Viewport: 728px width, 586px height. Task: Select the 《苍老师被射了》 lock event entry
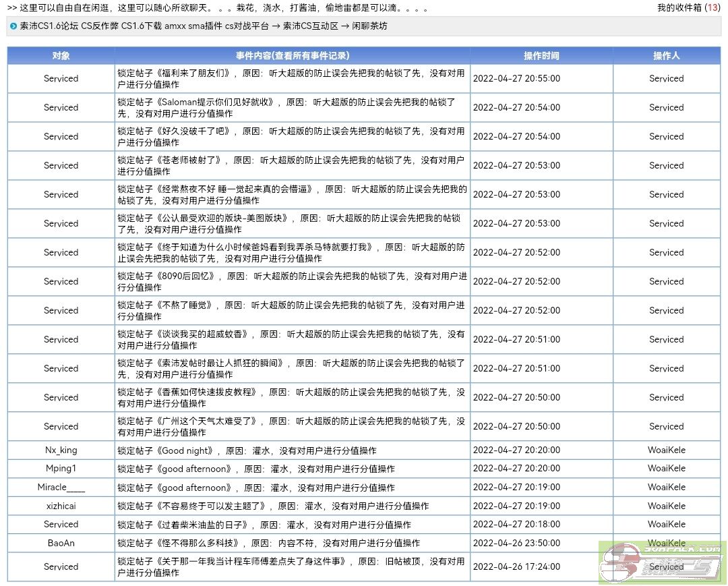point(292,166)
